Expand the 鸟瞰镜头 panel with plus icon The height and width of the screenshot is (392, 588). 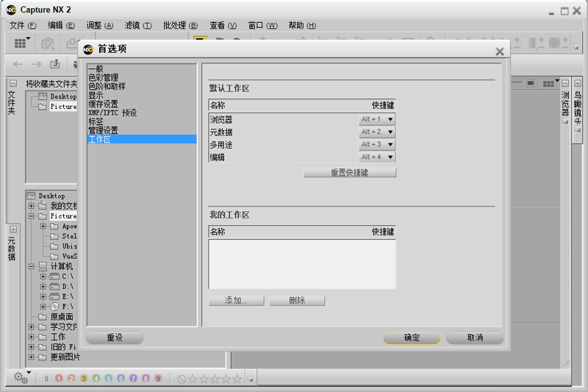(578, 83)
